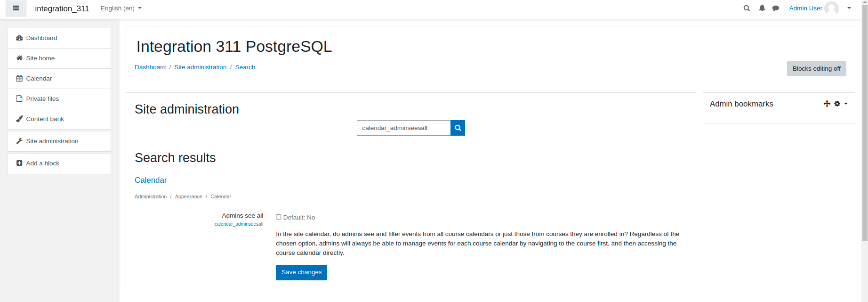The height and width of the screenshot is (302, 868).
Task: Click the Admins see all label
Action: (242, 216)
